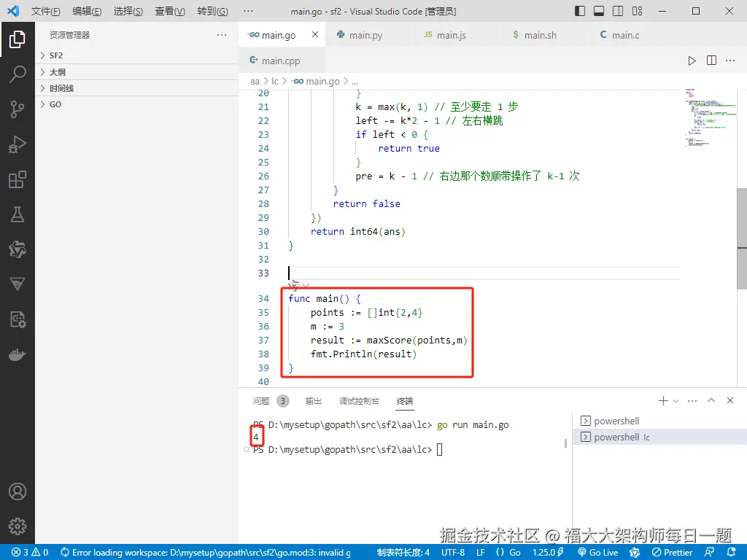
Task: Switch to the main.sh tab
Action: coord(541,35)
